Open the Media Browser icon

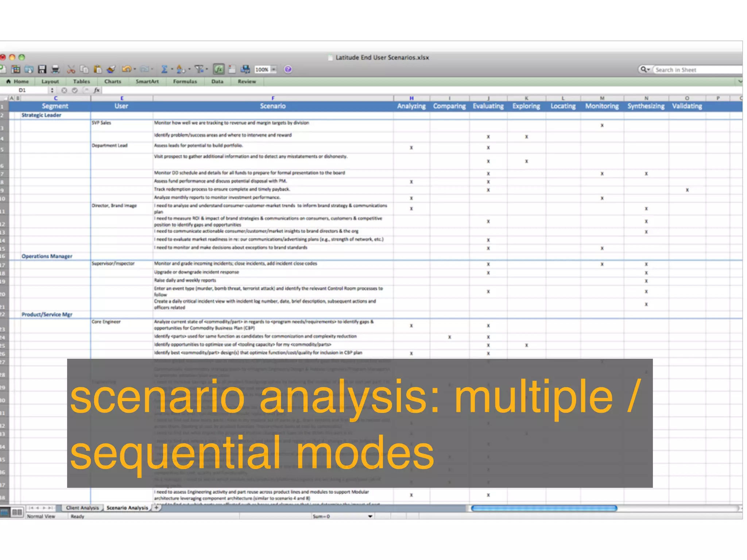click(x=245, y=69)
